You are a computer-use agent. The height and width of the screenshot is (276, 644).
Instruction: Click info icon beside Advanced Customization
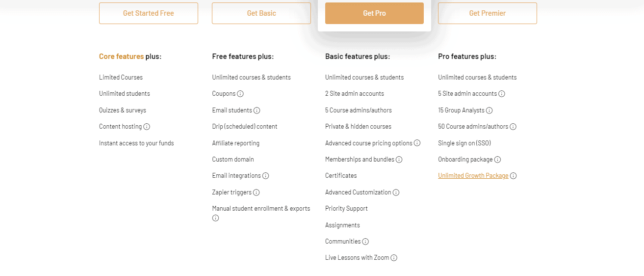[396, 193]
